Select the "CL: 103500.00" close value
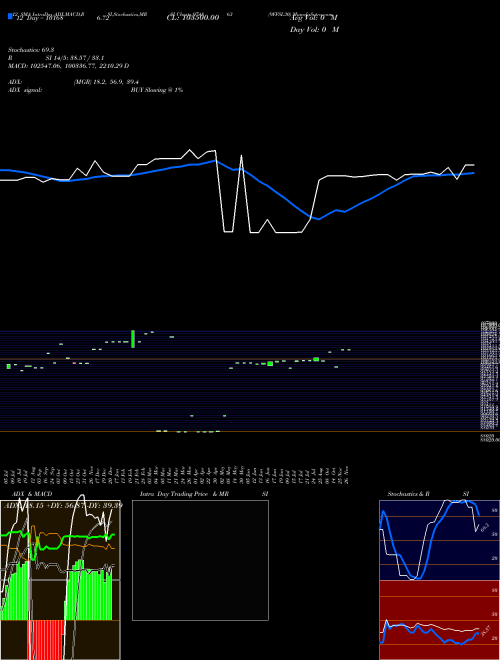The height and width of the screenshot is (660, 500). (193, 18)
